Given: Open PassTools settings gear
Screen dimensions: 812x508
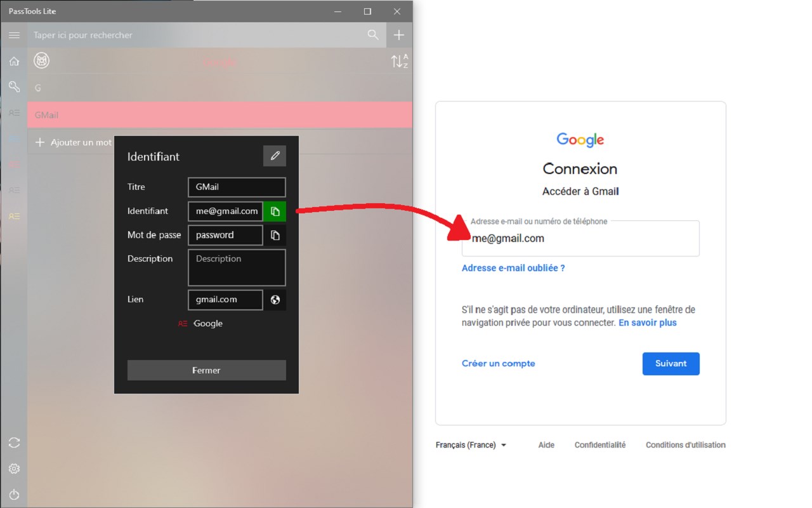Looking at the screenshot, I should click(14, 469).
